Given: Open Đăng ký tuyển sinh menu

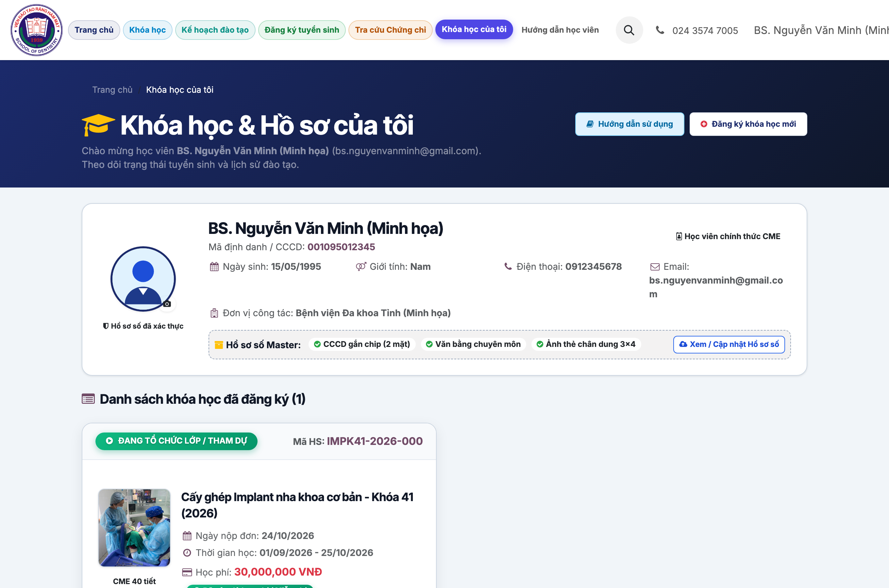Looking at the screenshot, I should point(302,30).
